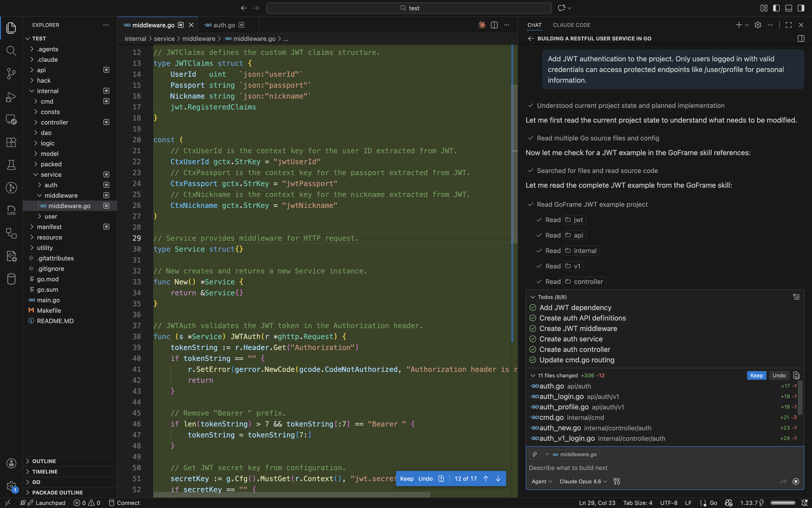Open the database cylinder icon in activity bar
The image size is (812, 508).
pyautogui.click(x=11, y=279)
